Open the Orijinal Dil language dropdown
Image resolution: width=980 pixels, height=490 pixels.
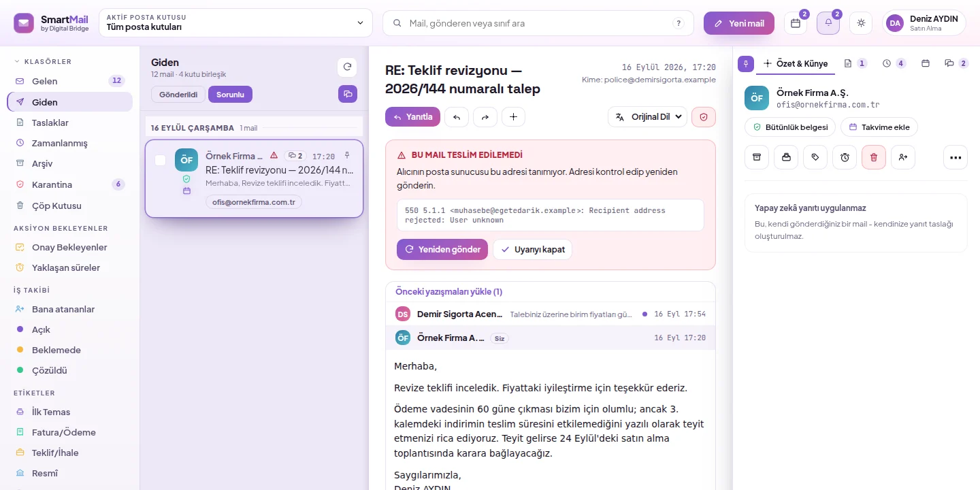click(647, 117)
